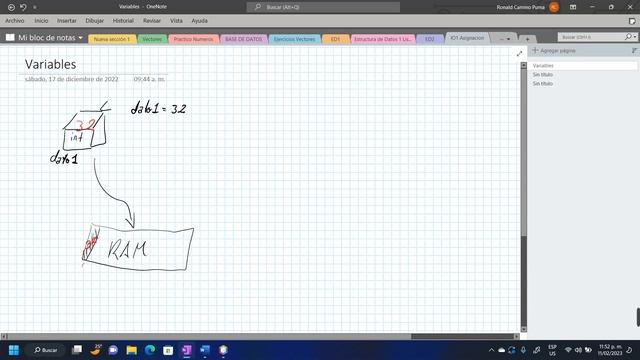Viewport: 640px width, 360px height.
Task: Open File Explorer from the taskbar
Action: tap(131, 350)
